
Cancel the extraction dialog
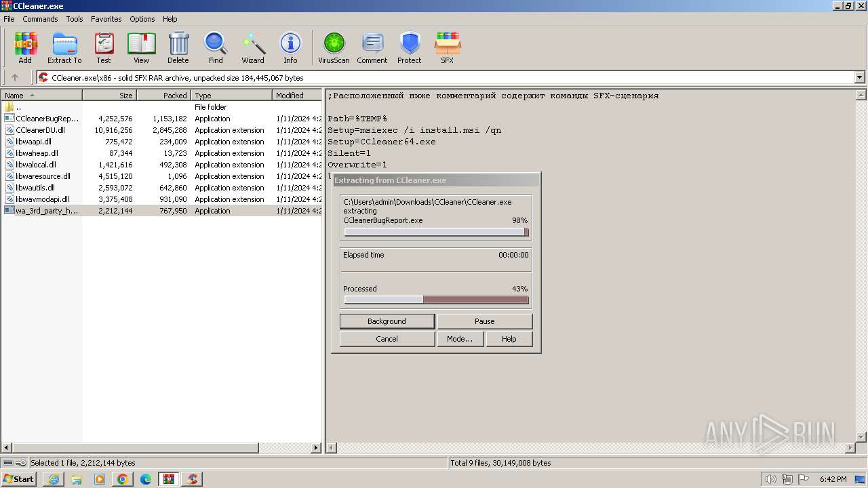(x=387, y=339)
